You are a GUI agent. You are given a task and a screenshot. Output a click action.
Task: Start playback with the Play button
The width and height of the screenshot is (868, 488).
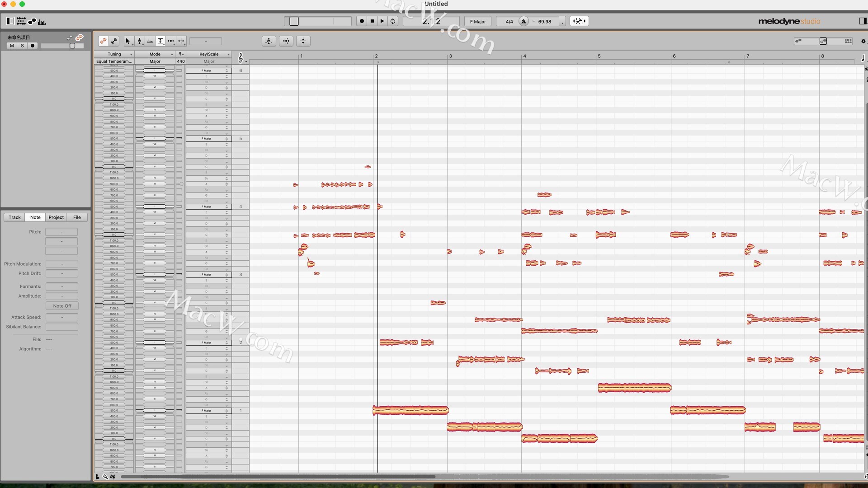(382, 21)
